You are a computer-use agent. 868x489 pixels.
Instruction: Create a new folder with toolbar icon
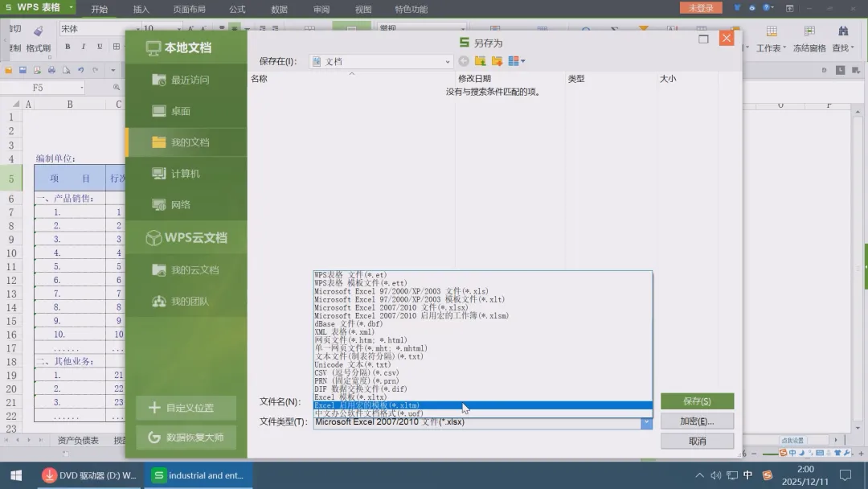497,61
